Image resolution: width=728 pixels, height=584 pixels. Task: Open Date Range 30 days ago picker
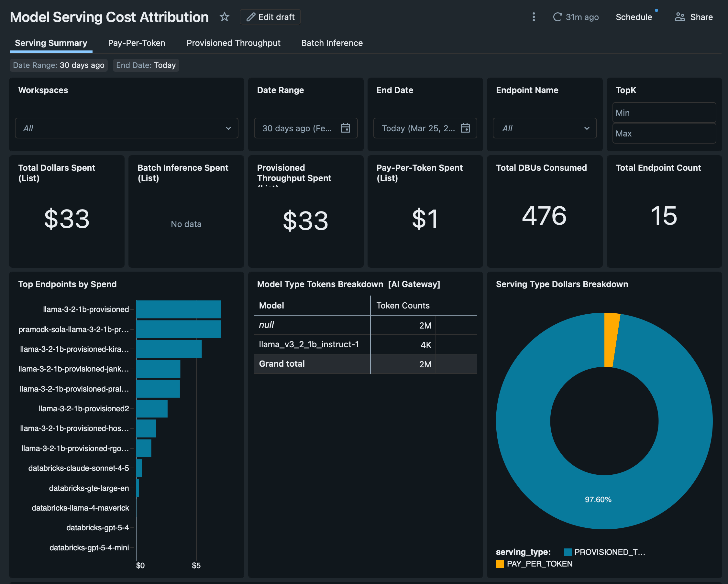tap(297, 128)
